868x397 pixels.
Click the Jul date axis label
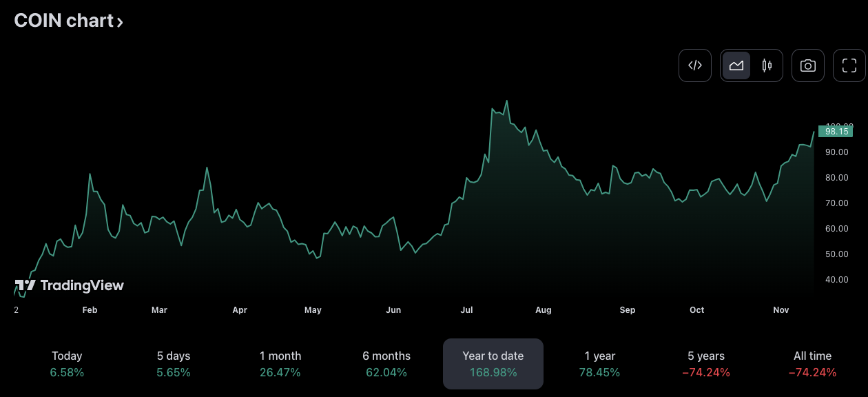[x=466, y=310]
